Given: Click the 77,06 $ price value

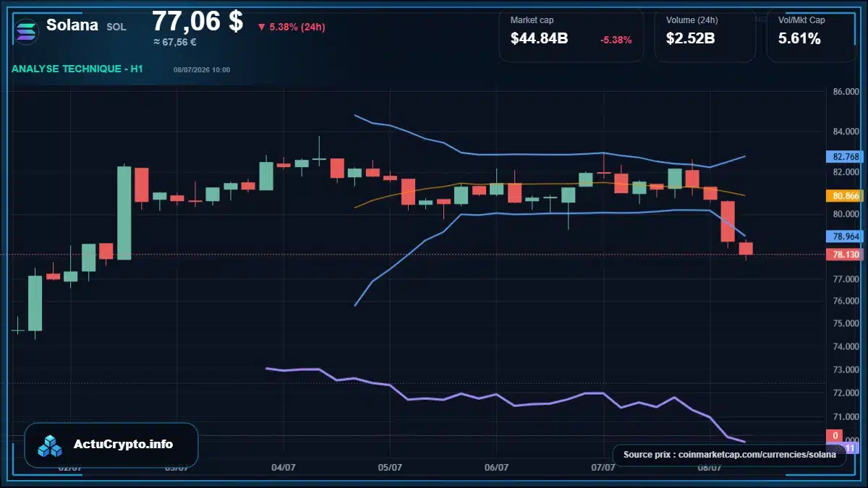Looking at the screenshot, I should click(x=197, y=21).
